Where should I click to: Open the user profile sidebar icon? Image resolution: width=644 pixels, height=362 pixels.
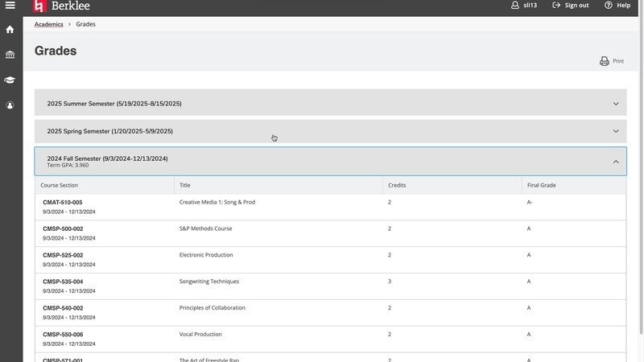10,105
